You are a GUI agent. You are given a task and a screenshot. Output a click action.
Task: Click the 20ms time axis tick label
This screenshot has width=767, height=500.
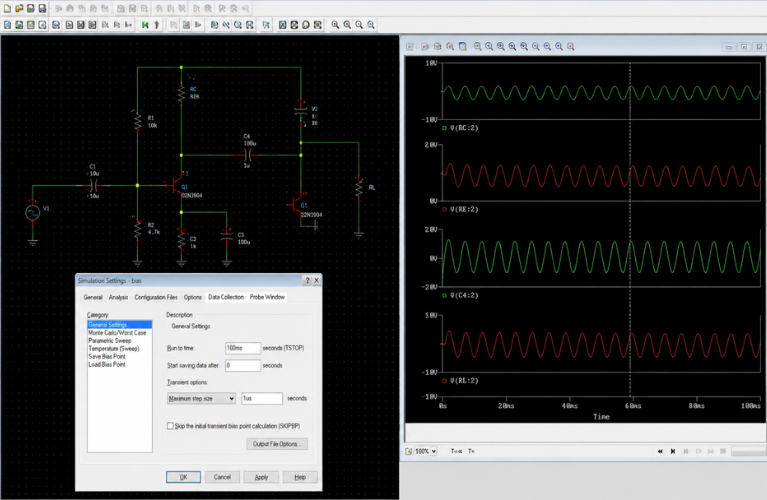point(506,406)
